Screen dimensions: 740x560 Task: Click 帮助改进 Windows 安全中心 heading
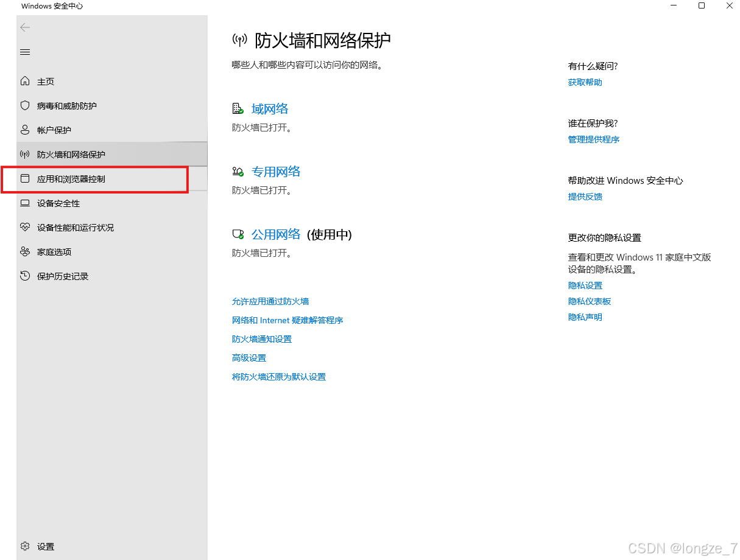point(625,181)
